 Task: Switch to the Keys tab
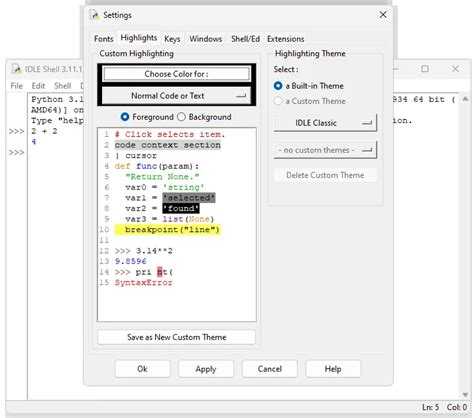point(172,39)
